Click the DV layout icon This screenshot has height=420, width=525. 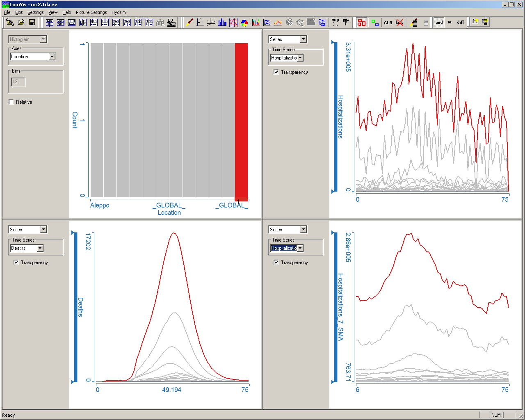pos(171,23)
